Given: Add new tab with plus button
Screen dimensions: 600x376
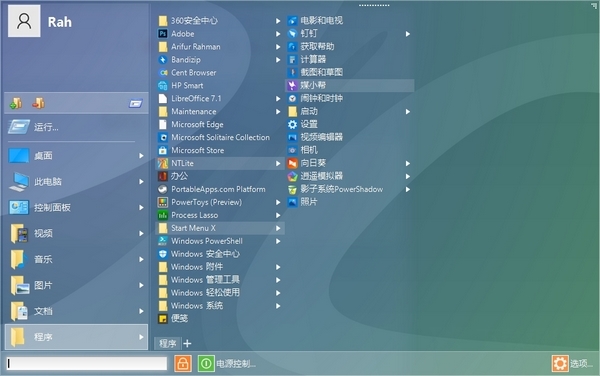Looking at the screenshot, I should (x=187, y=343).
